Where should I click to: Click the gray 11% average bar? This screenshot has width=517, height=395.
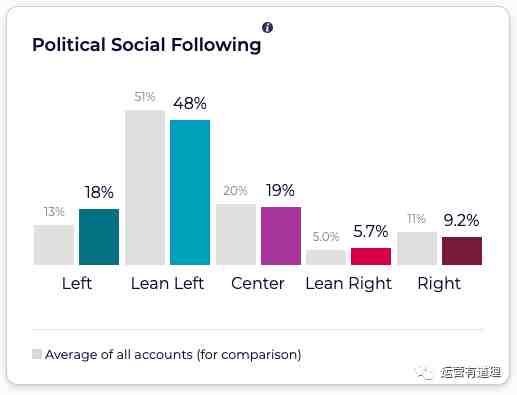coord(417,248)
